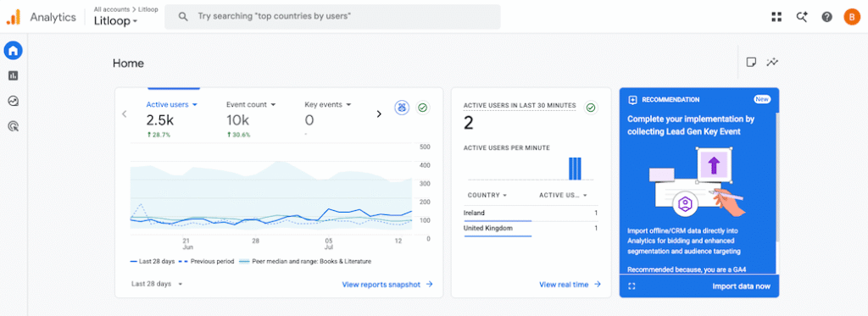Show next metrics with right chevron
The width and height of the screenshot is (868, 316).
[379, 114]
